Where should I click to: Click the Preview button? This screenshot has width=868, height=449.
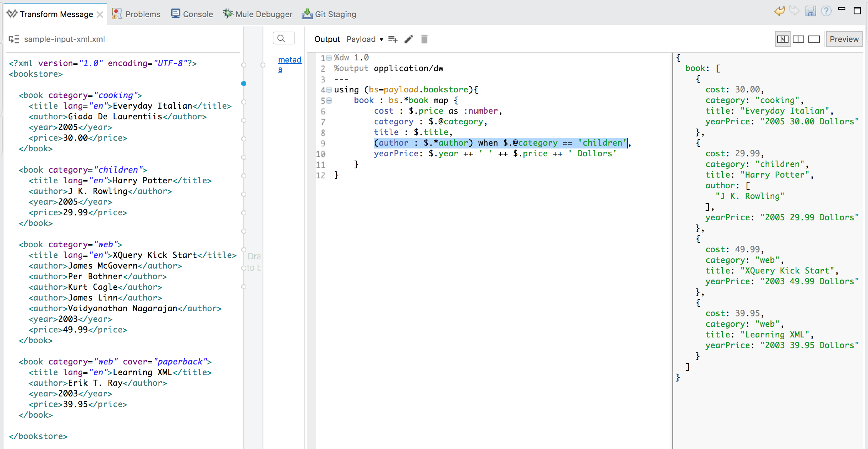tap(844, 39)
